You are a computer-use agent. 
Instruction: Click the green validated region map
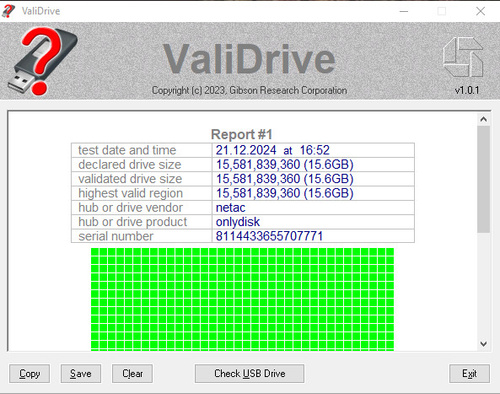[242, 299]
